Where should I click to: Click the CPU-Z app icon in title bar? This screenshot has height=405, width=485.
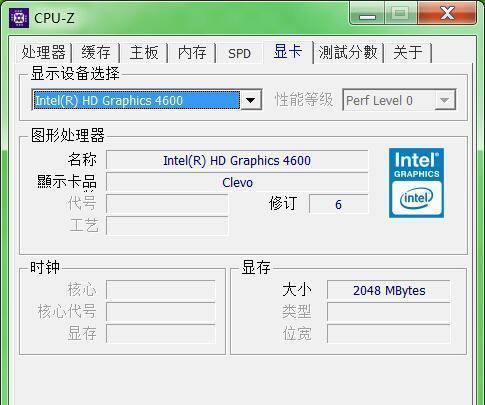(18, 18)
